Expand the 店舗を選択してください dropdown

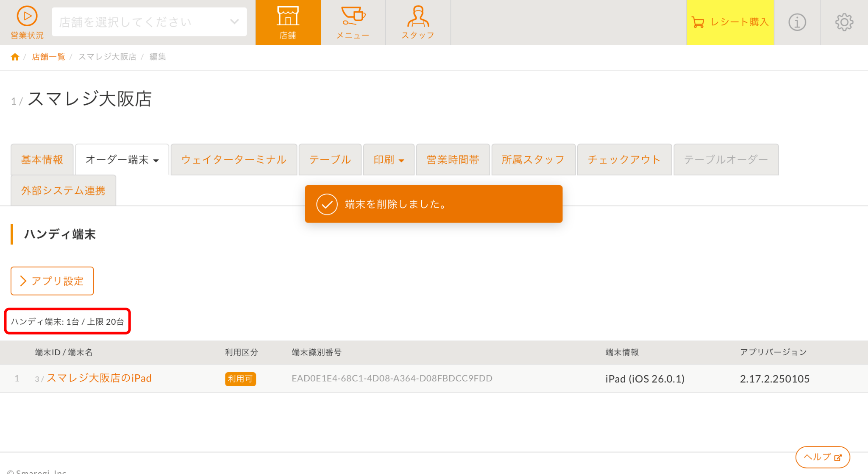click(149, 22)
